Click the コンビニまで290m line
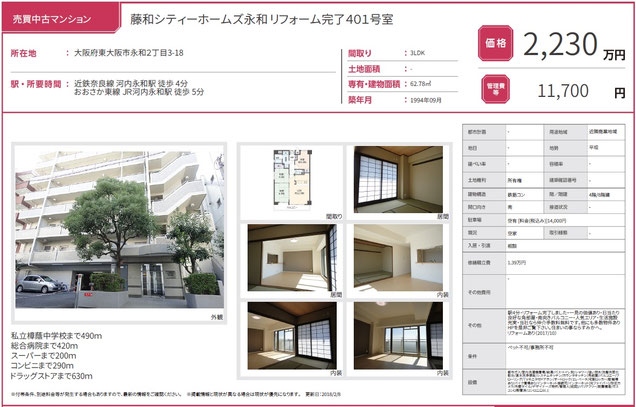Image resolution: width=636 pixels, height=407 pixels. (x=42, y=366)
